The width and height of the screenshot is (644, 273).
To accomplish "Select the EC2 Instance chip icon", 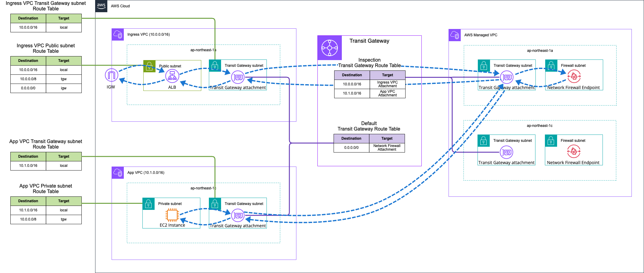I will click(x=172, y=215).
